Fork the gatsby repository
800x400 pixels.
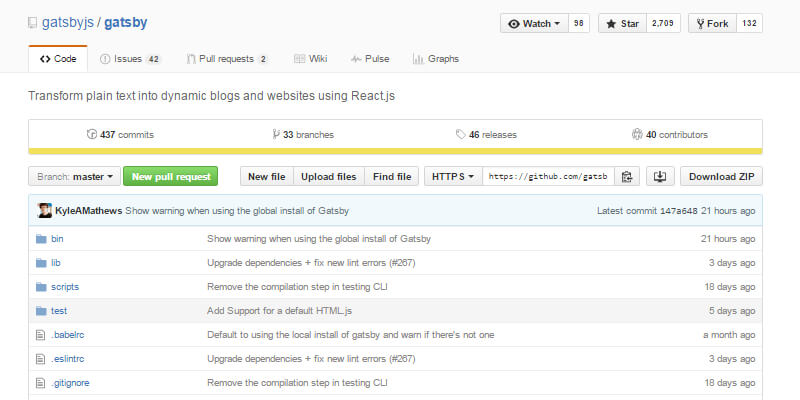pyautogui.click(x=710, y=23)
